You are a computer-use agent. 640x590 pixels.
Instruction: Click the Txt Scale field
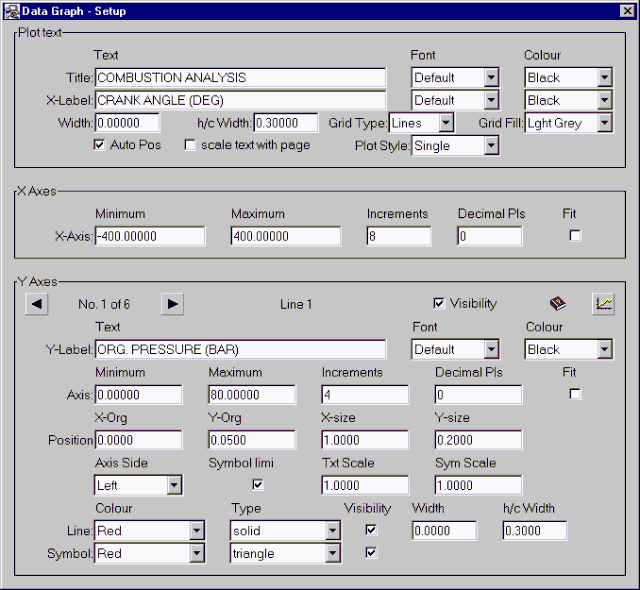pyautogui.click(x=365, y=485)
